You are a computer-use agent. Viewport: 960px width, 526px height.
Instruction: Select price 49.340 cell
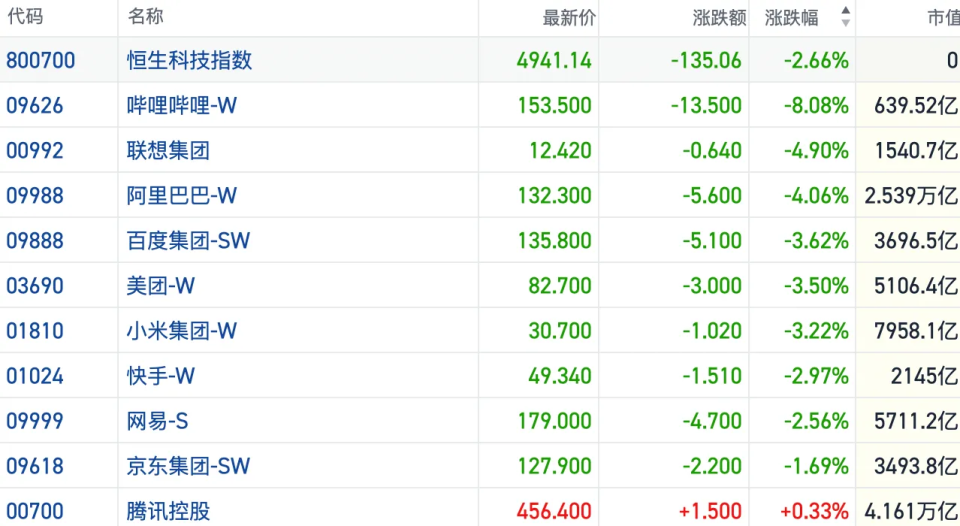coord(560,376)
